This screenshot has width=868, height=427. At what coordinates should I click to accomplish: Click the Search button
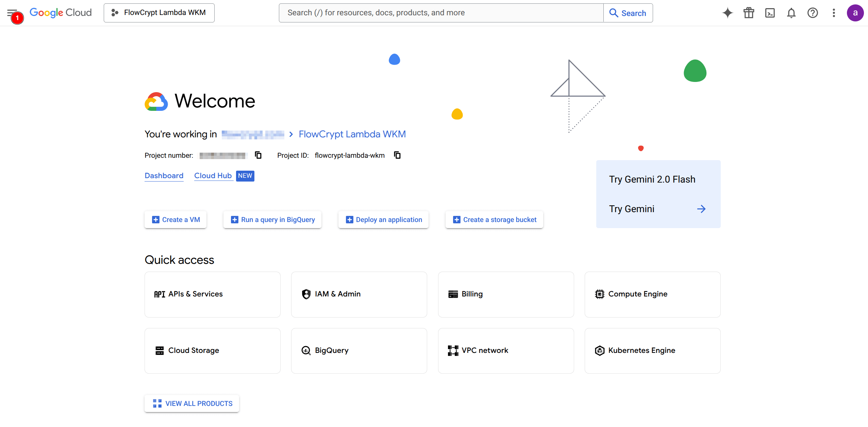point(628,13)
